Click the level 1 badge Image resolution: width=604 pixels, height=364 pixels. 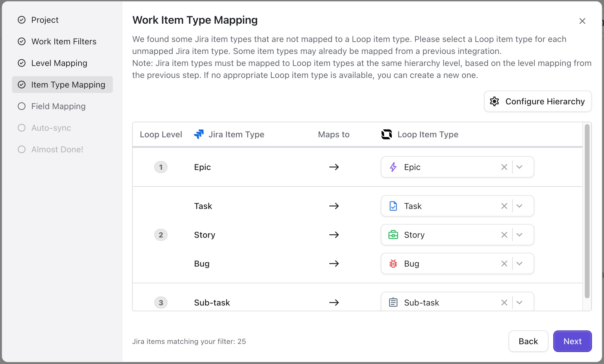tap(161, 167)
